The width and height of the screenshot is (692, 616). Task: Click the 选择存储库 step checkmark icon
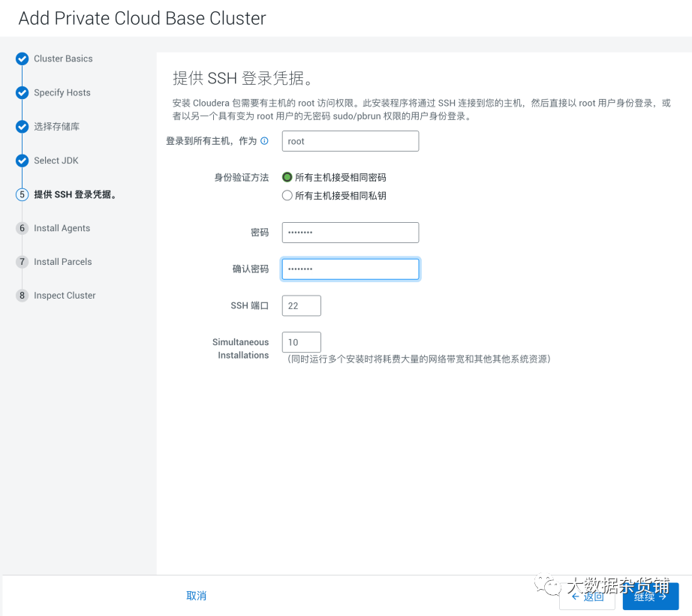(x=22, y=127)
